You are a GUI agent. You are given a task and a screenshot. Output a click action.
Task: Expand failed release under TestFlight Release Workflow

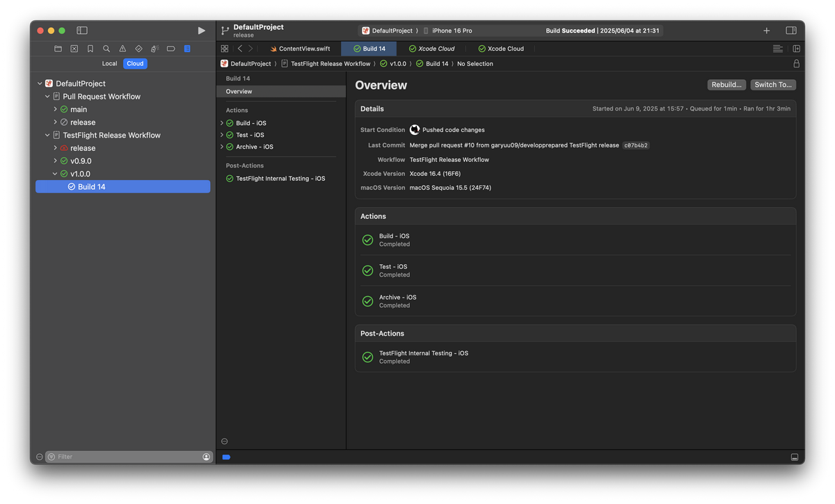[55, 148]
